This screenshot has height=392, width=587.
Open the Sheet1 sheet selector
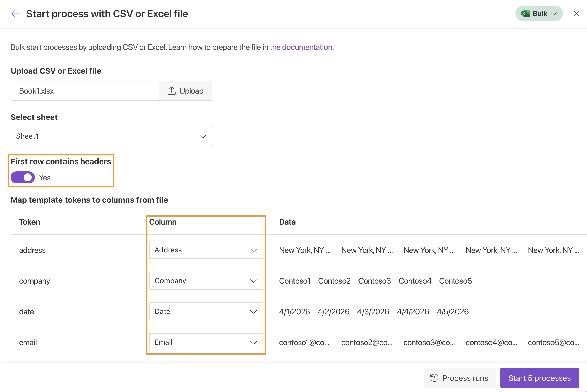point(111,136)
